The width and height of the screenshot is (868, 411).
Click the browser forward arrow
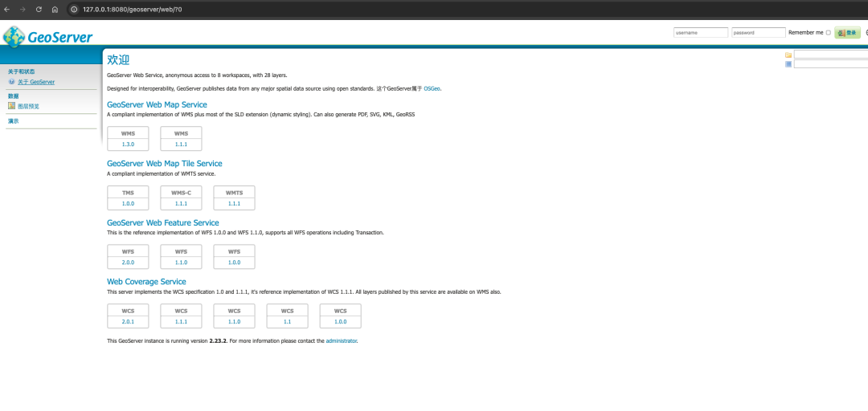(23, 10)
